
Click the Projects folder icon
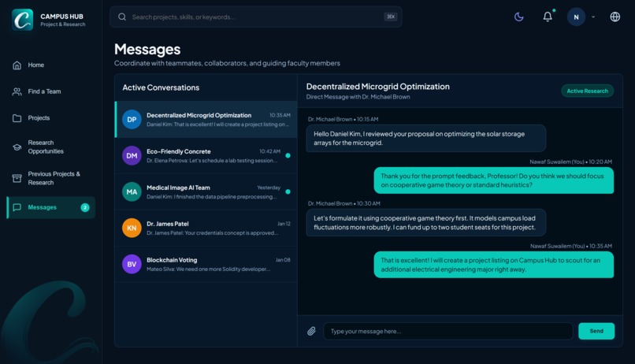coord(17,118)
